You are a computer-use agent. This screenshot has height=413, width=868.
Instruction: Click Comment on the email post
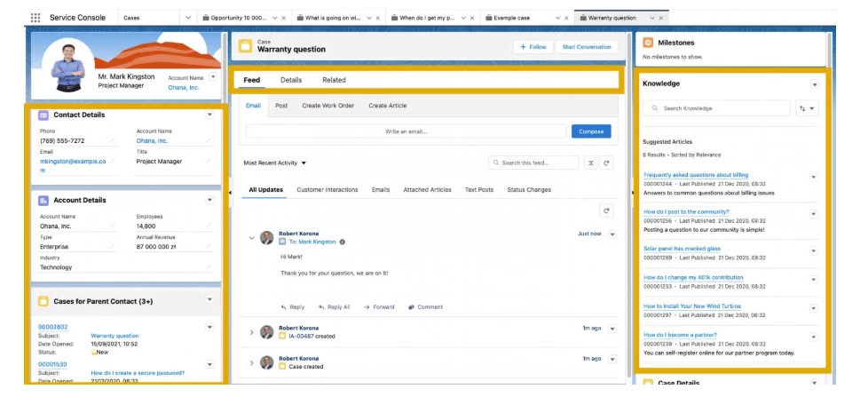[425, 307]
